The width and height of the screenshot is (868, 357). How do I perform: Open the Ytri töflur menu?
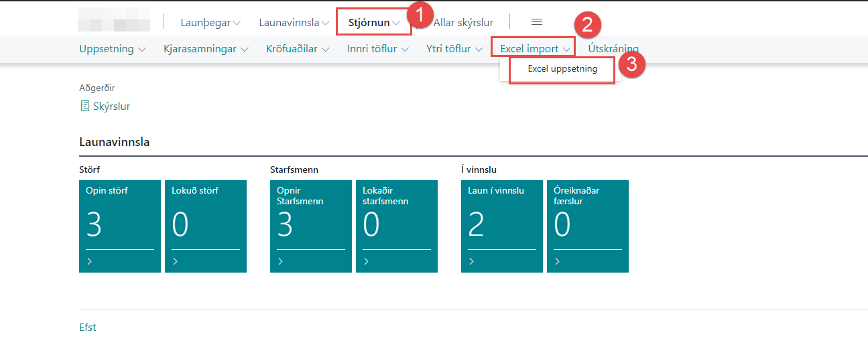point(454,49)
